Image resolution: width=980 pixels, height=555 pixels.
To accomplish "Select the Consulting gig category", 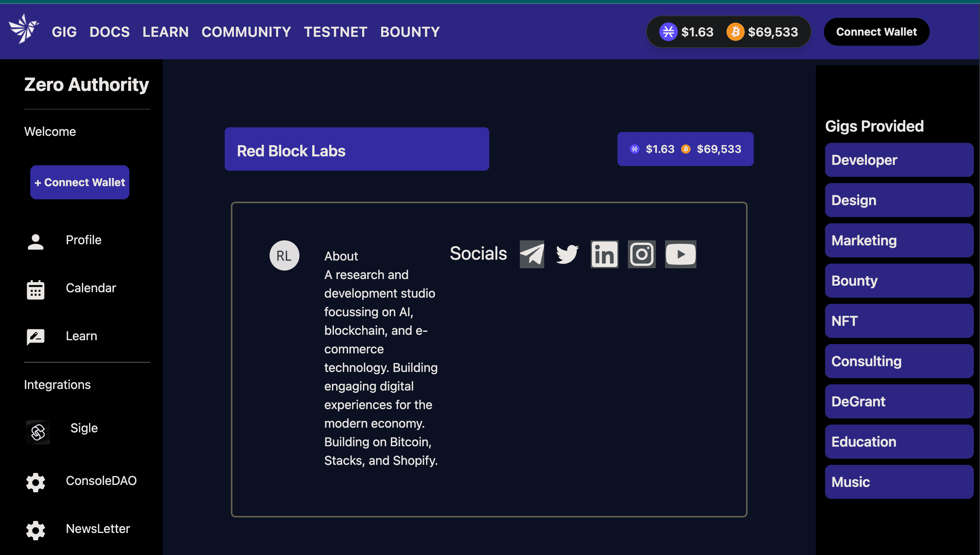I will 899,361.
